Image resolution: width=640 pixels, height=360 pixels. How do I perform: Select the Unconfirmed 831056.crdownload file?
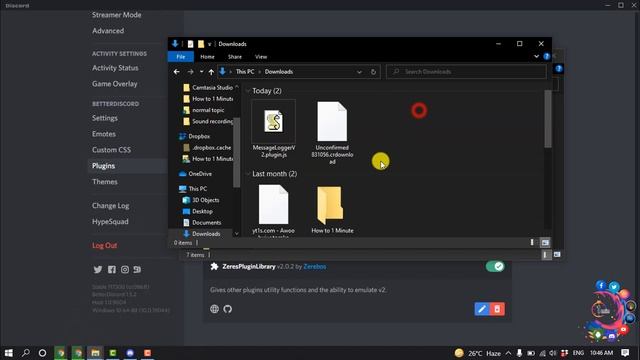(x=332, y=133)
